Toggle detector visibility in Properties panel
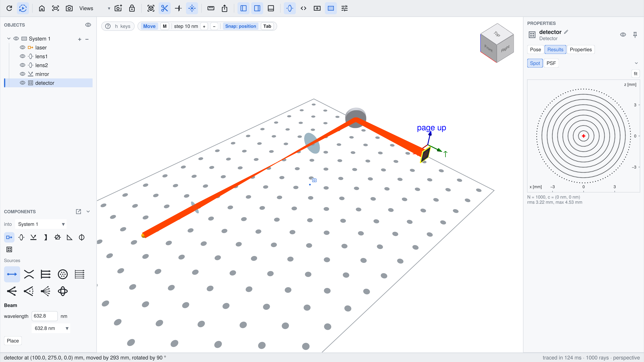This screenshot has width=644, height=362. tap(623, 35)
